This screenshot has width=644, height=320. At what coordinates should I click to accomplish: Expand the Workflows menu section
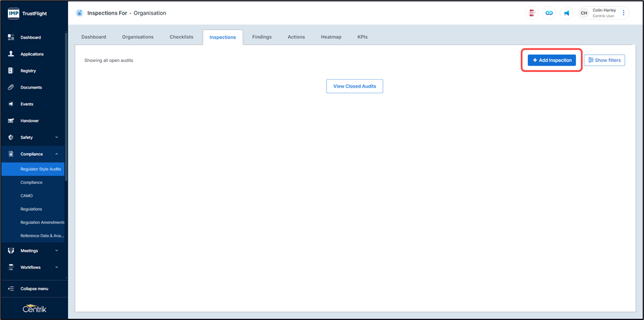point(33,267)
